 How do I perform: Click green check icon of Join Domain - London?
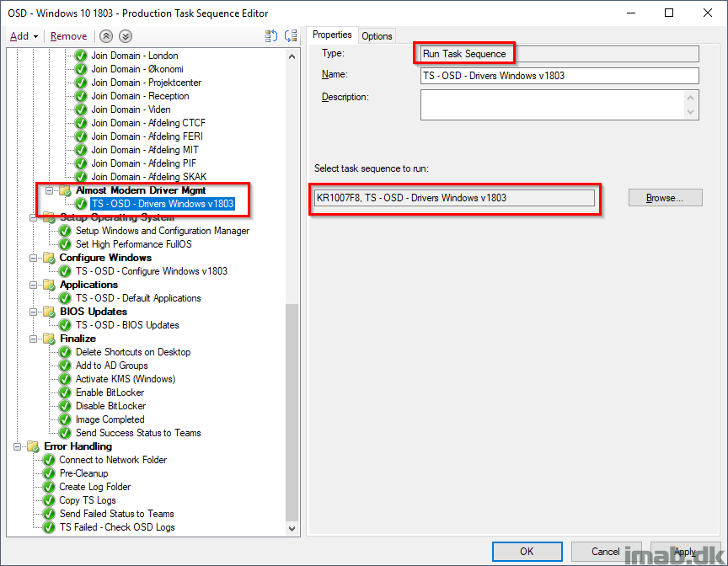(81, 56)
